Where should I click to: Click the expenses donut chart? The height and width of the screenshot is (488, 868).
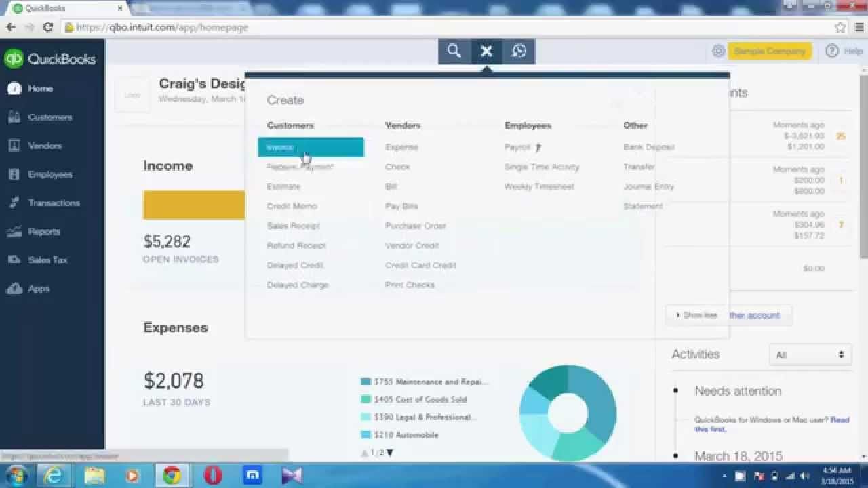[x=568, y=413]
